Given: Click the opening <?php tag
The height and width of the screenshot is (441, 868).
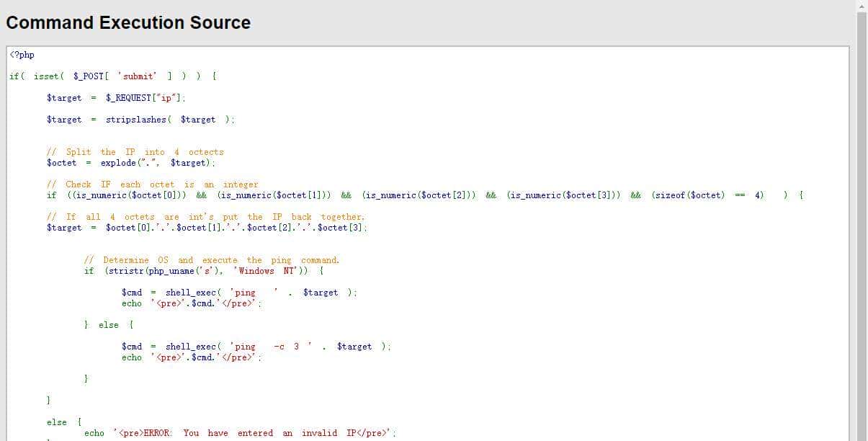Looking at the screenshot, I should click(x=22, y=55).
